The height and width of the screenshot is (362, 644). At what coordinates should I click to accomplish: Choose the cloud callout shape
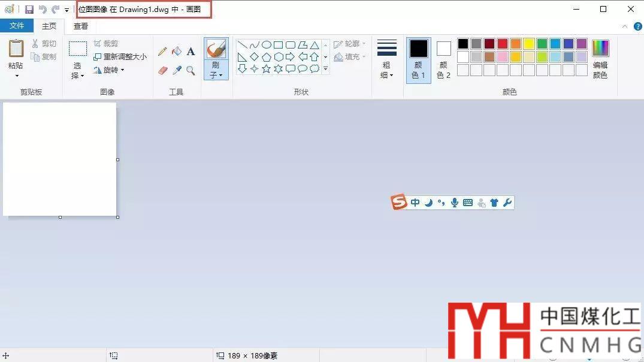click(315, 68)
